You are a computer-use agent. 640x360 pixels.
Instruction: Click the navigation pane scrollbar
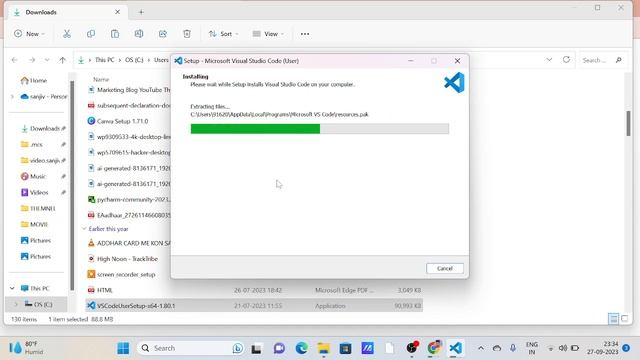(x=72, y=186)
